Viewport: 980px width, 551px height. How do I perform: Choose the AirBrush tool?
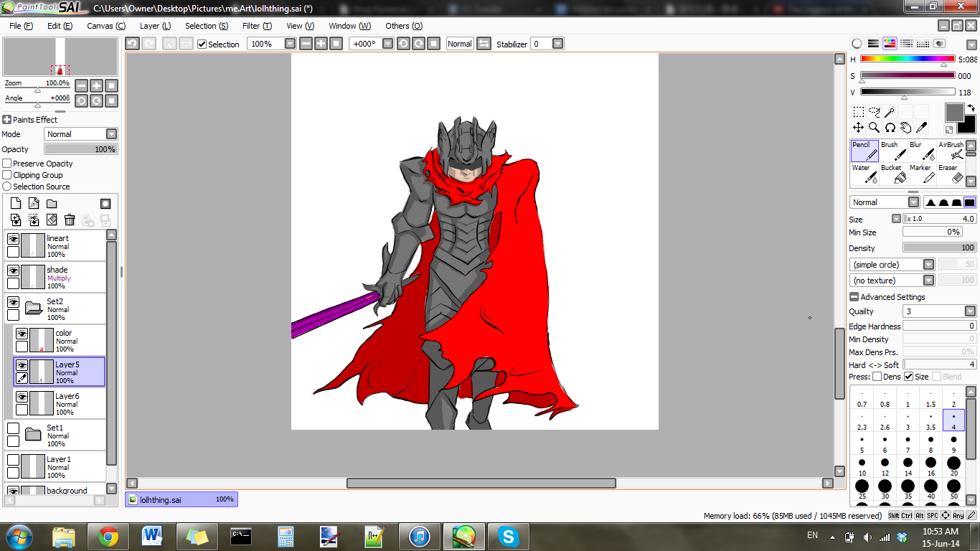[952, 151]
